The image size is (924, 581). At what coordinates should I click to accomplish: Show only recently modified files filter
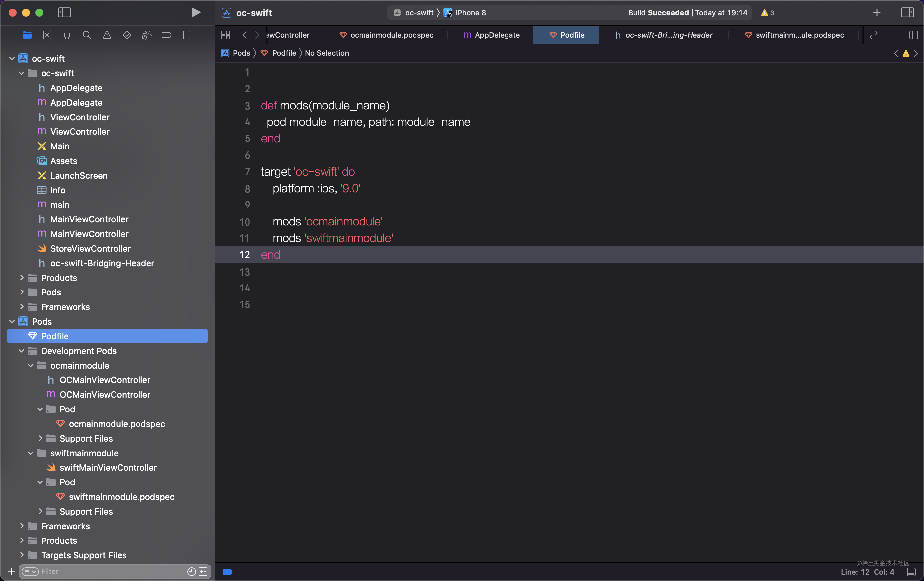pos(191,572)
